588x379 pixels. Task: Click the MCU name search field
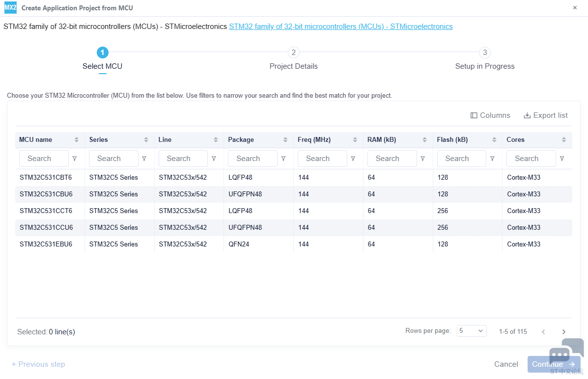tap(44, 159)
